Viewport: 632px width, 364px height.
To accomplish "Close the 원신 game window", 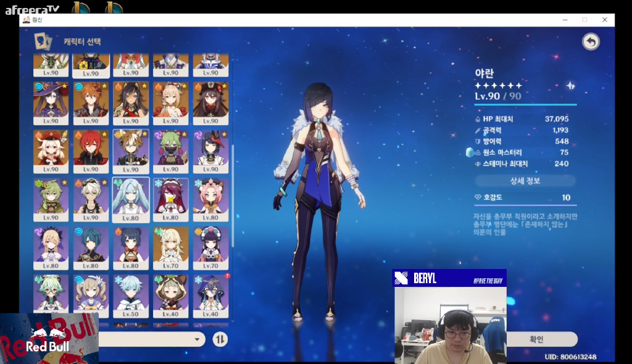I will point(605,20).
